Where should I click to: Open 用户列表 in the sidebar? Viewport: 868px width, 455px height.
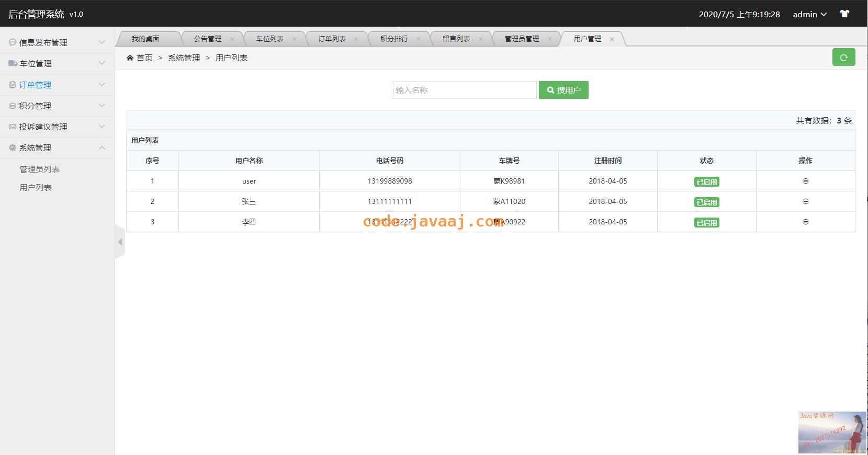pyautogui.click(x=36, y=187)
